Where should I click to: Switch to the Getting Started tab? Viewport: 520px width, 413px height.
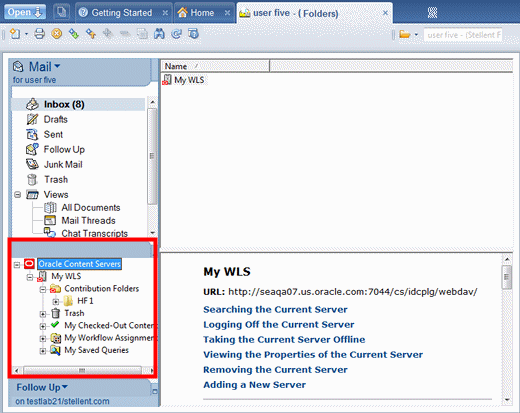tap(122, 13)
